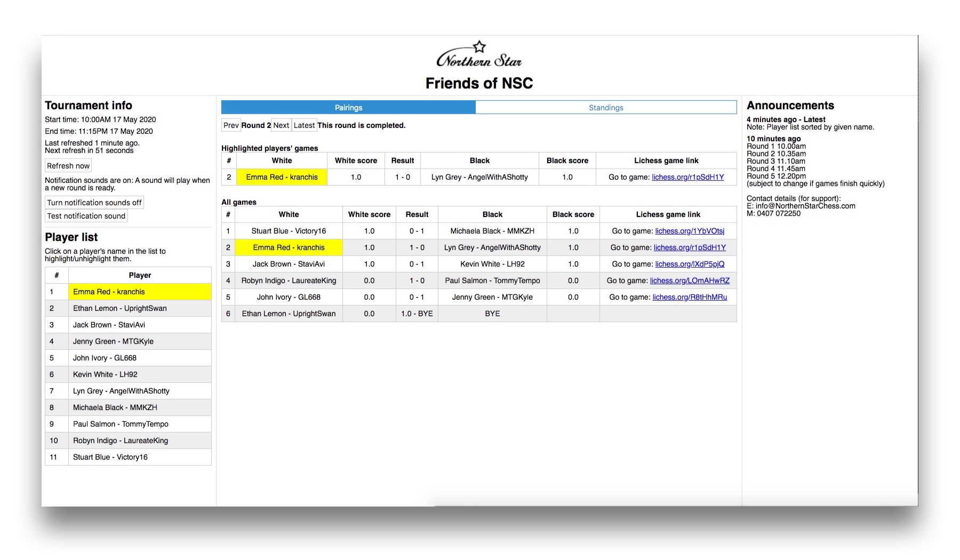Highlight Ethan Lemon - UprightSwan in player list
Screen dimensions: 960x560
click(x=140, y=308)
